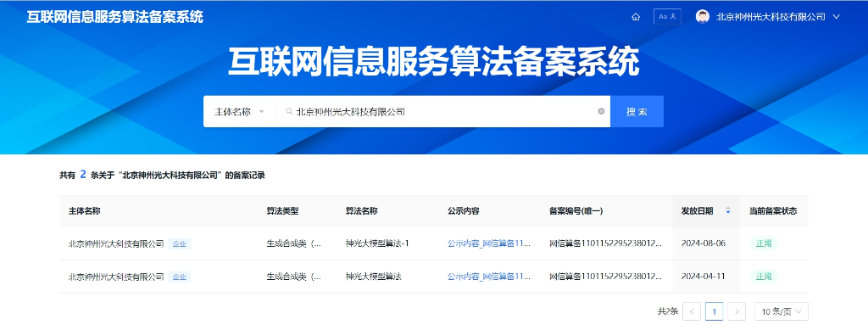
Task: Expand account menu chevron beside company name
Action: coord(837,17)
